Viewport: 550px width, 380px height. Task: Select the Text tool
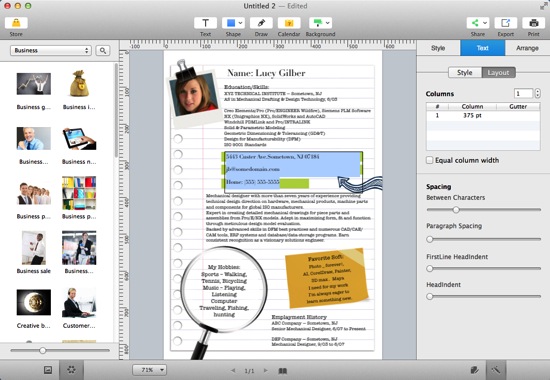coord(205,23)
